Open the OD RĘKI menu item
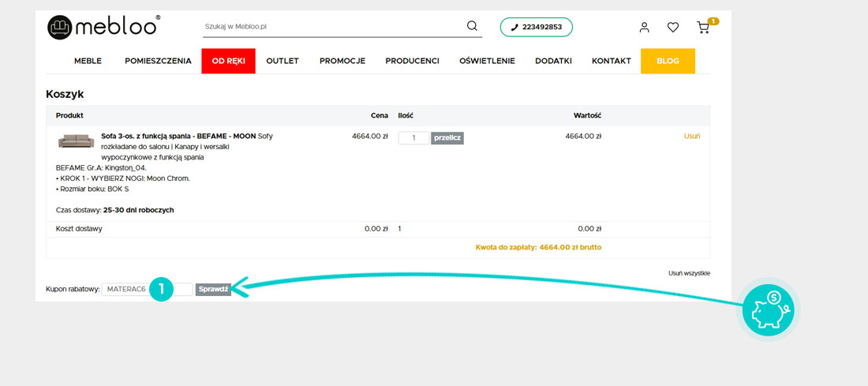 click(228, 61)
